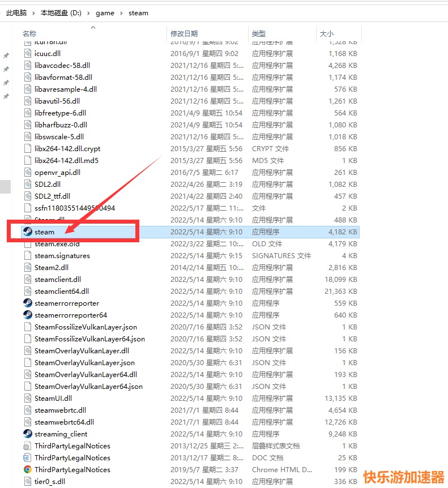
Task: Select the steam application file icon
Action: point(28,232)
